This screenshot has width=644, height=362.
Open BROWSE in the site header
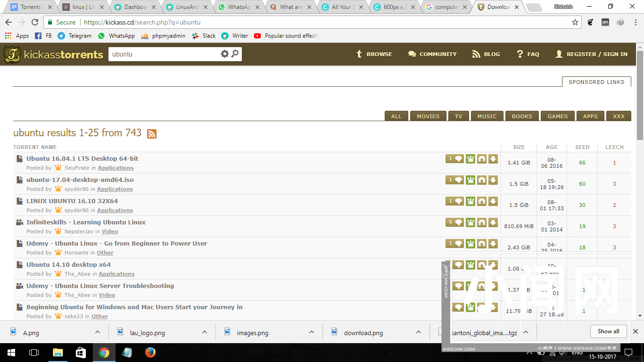(x=374, y=54)
